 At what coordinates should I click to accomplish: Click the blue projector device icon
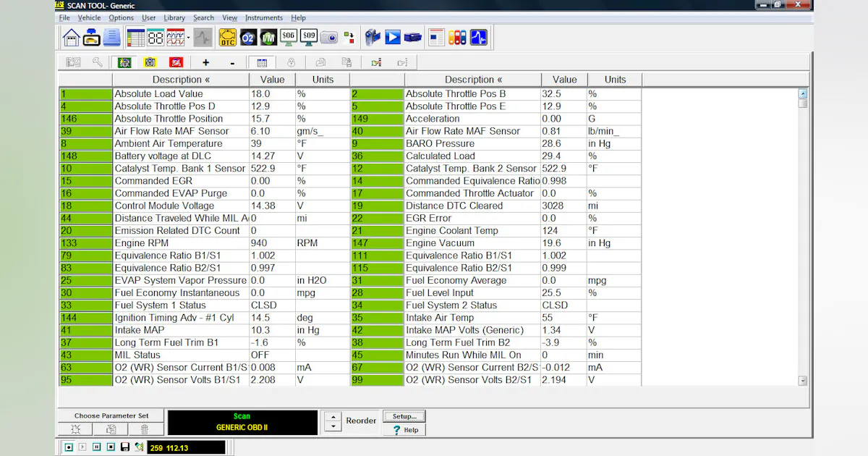(x=413, y=37)
